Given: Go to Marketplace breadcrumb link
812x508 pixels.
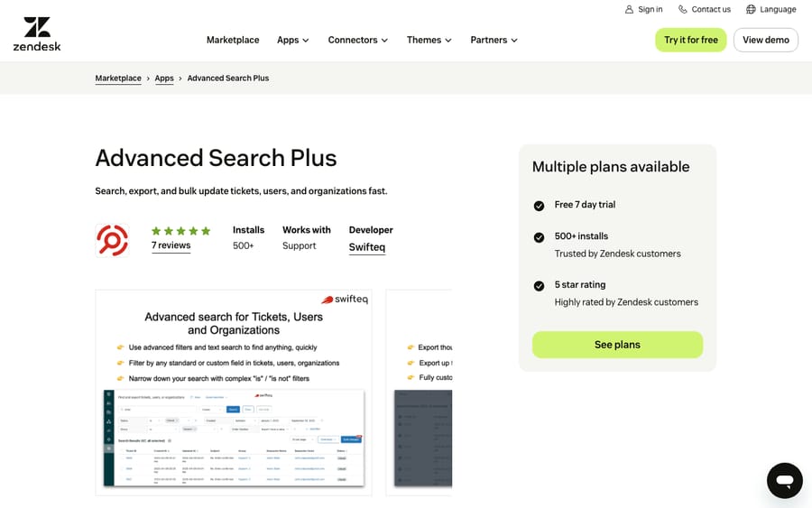Looking at the screenshot, I should [118, 79].
